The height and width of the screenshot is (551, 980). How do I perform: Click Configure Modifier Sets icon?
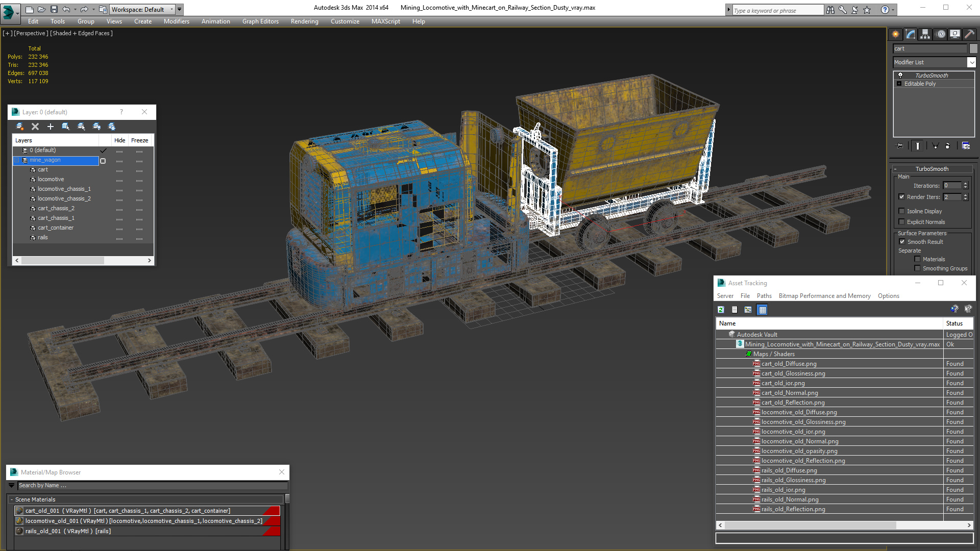966,146
